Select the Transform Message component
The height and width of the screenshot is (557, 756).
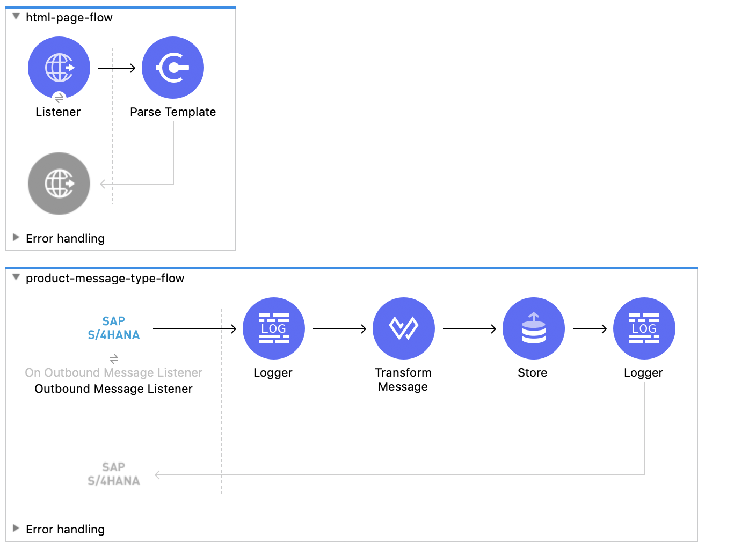coord(404,328)
